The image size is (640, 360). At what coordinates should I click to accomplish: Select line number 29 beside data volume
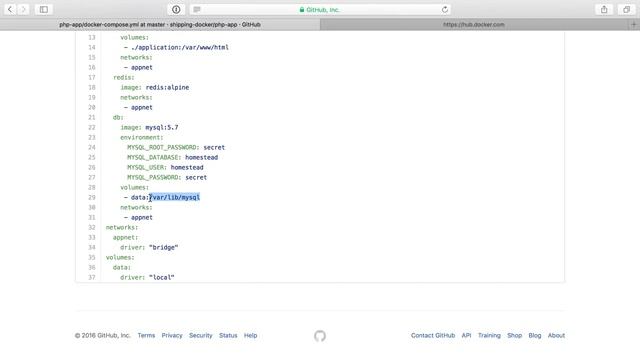pyautogui.click(x=92, y=198)
